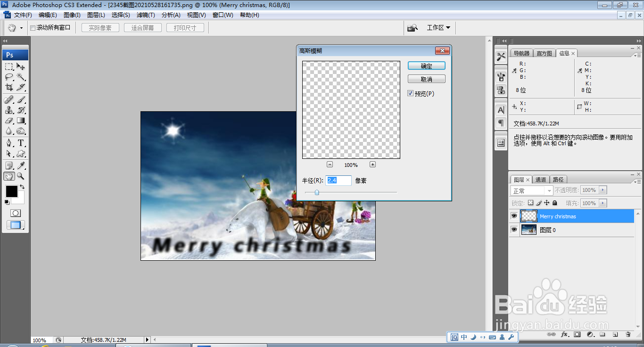Viewport: 644px width, 347px height.
Task: Select the Brush tool
Action: pyautogui.click(x=21, y=100)
